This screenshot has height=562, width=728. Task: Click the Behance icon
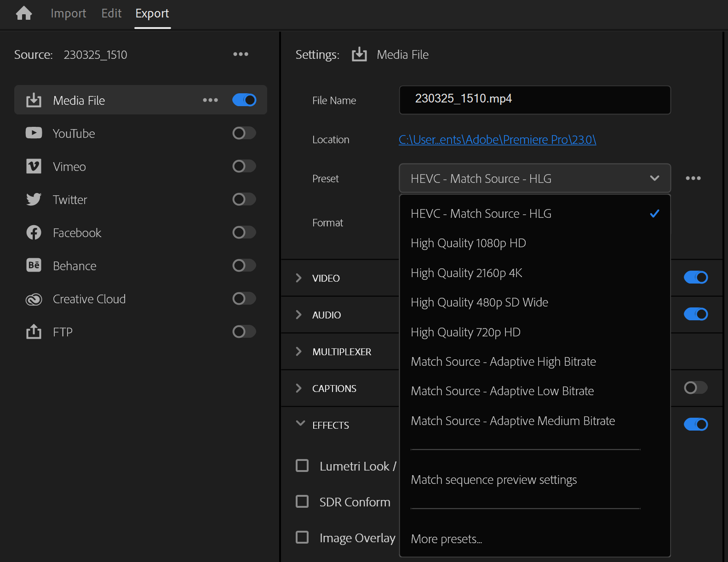[x=34, y=266]
